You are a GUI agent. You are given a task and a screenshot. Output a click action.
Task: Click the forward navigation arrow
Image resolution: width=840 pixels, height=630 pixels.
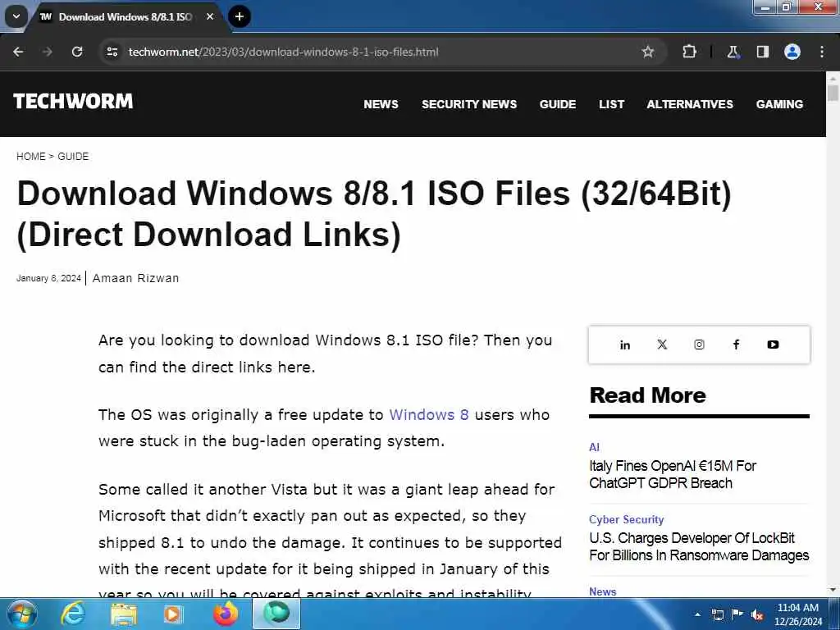(48, 52)
